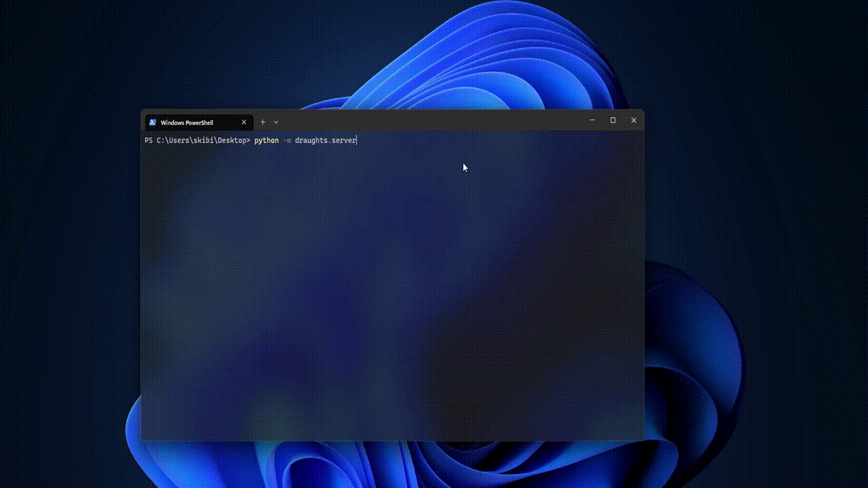Screen dimensions: 868x488
Task: Click the draughts.server module argument
Action: pyautogui.click(x=325, y=140)
